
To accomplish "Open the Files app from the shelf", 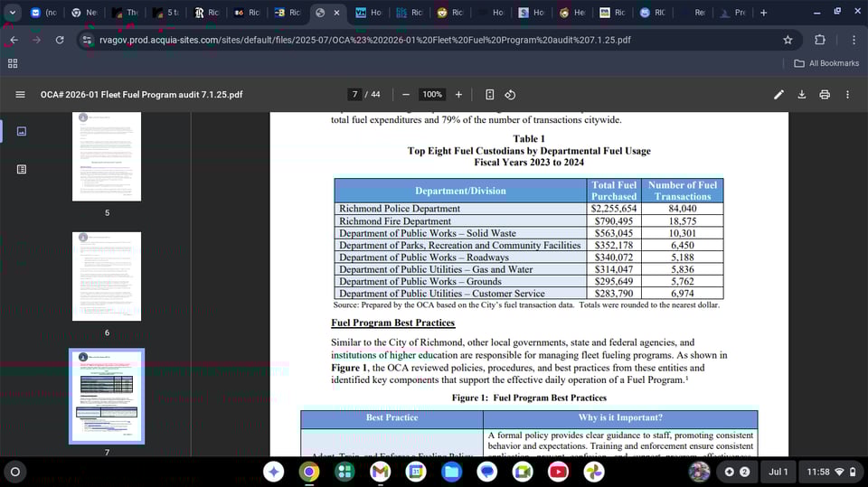I will click(452, 472).
